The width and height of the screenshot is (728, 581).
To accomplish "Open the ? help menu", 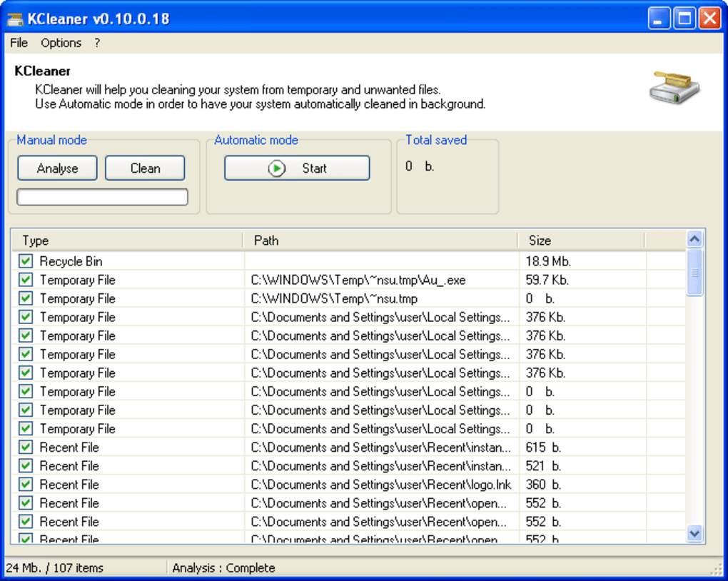I will click(97, 43).
